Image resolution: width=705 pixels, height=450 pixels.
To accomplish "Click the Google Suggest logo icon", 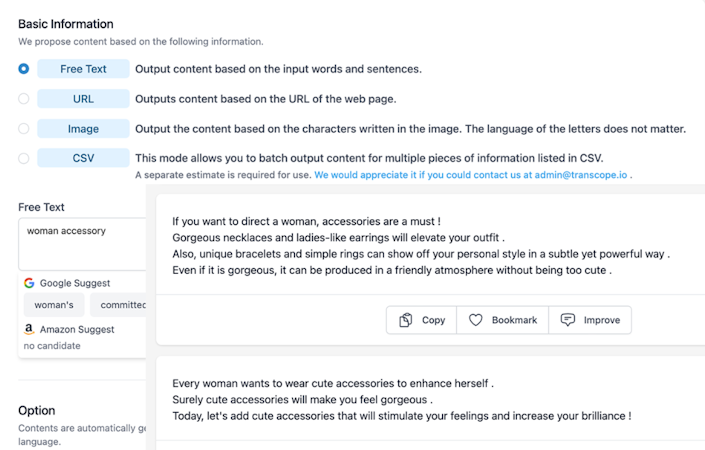I will [x=29, y=283].
